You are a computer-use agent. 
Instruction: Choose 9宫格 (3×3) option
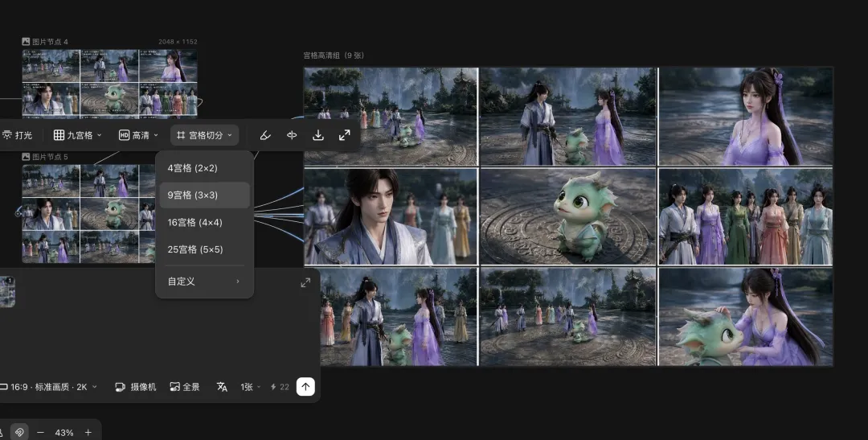204,195
